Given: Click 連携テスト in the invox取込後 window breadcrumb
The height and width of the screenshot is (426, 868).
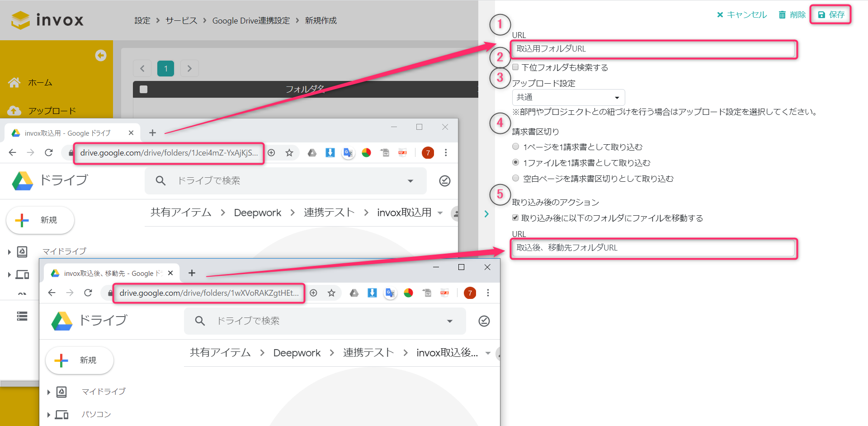Looking at the screenshot, I should pos(368,353).
